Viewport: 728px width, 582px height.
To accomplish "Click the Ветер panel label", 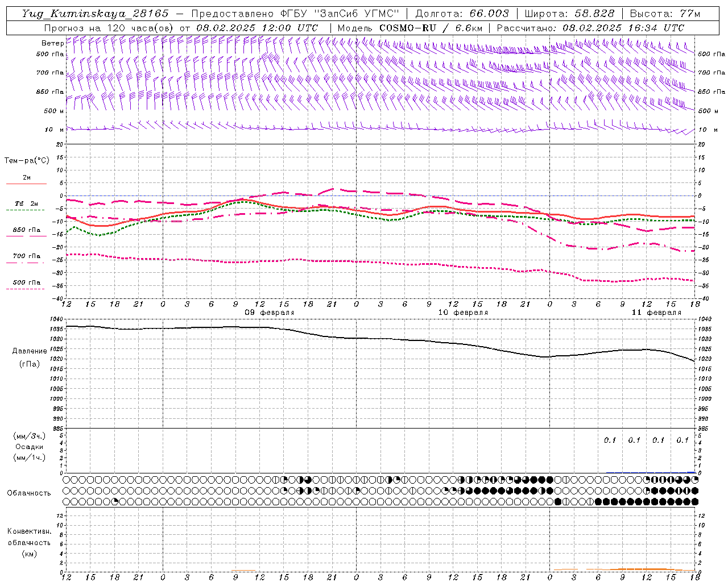I will (x=52, y=43).
